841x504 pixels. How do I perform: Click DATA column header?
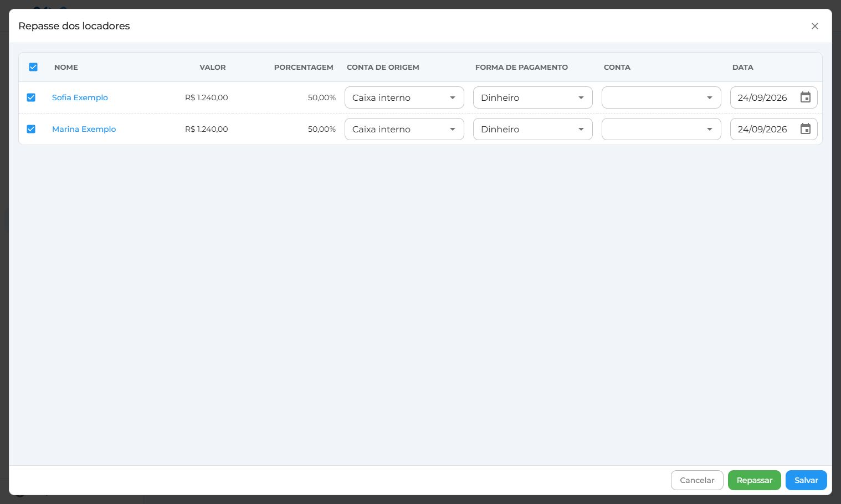click(742, 67)
